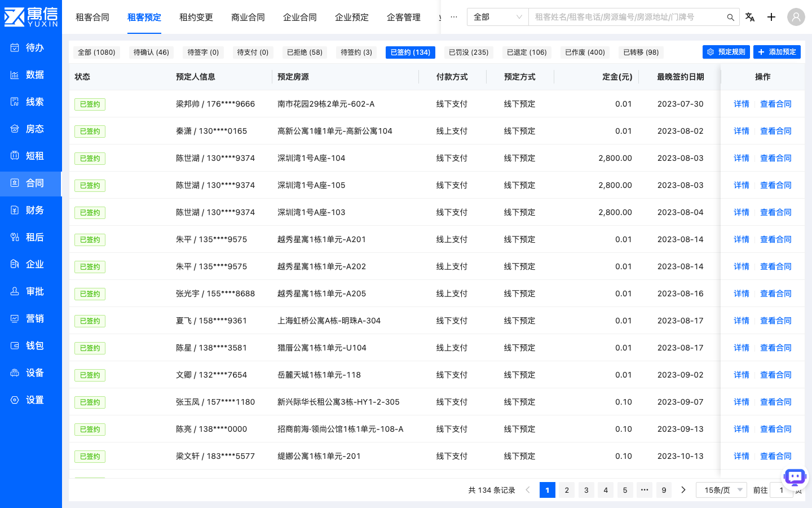Open 设备 in the sidebar
The image size is (812, 508).
pos(30,373)
